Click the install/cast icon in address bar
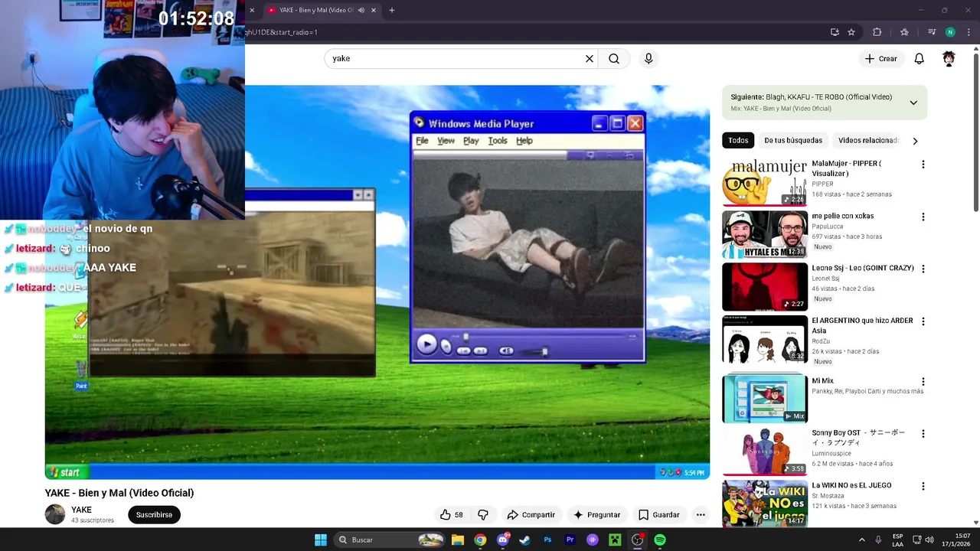The height and width of the screenshot is (551, 980). pyautogui.click(x=835, y=32)
